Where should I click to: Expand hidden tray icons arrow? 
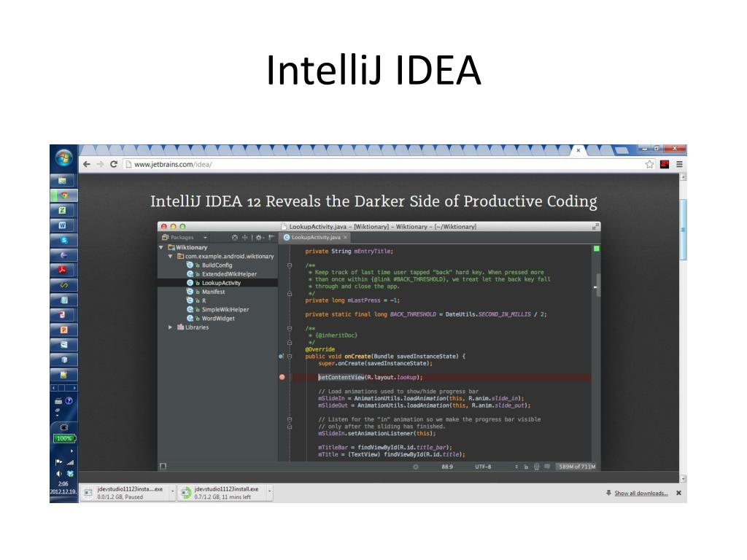coord(72,451)
